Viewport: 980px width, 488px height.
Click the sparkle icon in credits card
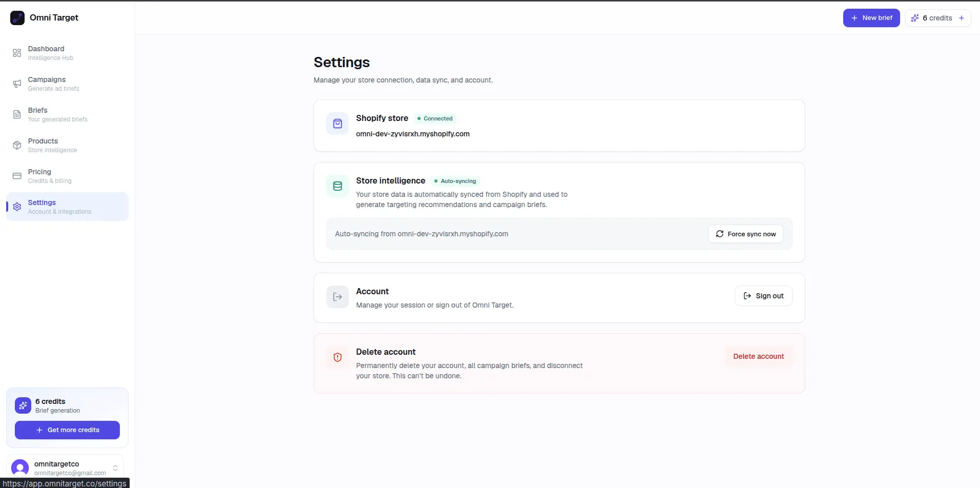point(23,405)
